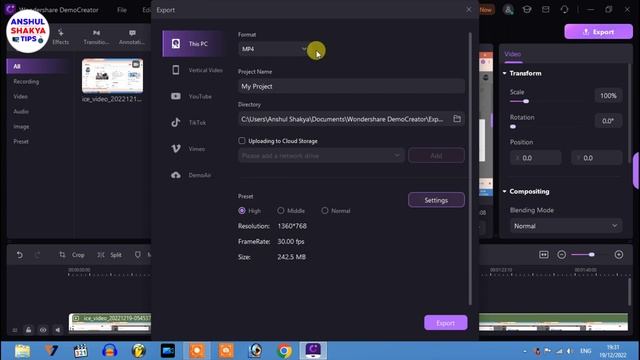The image size is (640, 360).
Task: Zoom out timeline minus icon
Action: pos(562,255)
